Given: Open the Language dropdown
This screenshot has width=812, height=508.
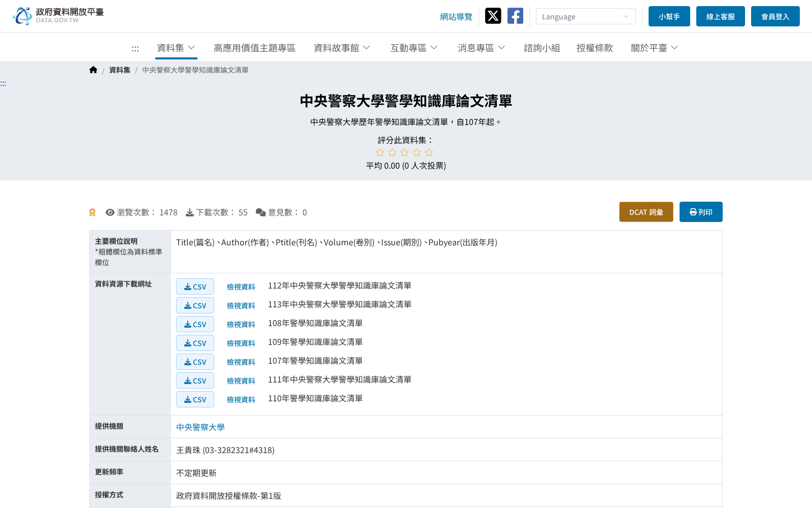Looking at the screenshot, I should [586, 16].
